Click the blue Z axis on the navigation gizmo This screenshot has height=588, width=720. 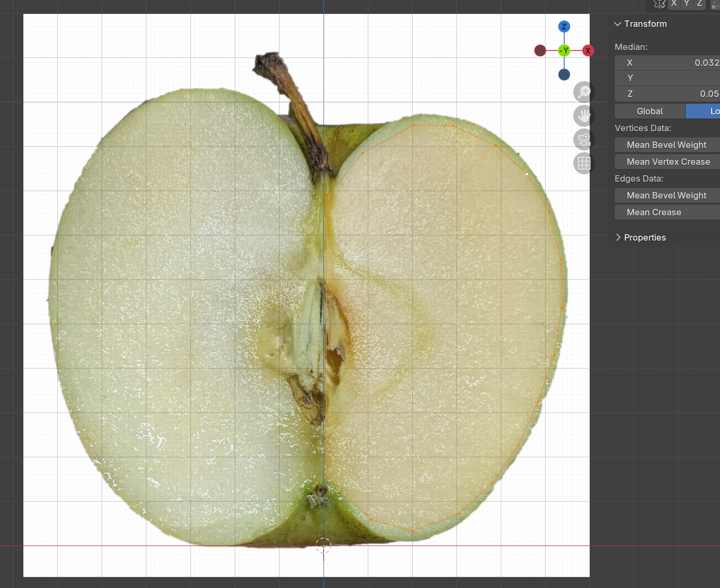tap(564, 27)
